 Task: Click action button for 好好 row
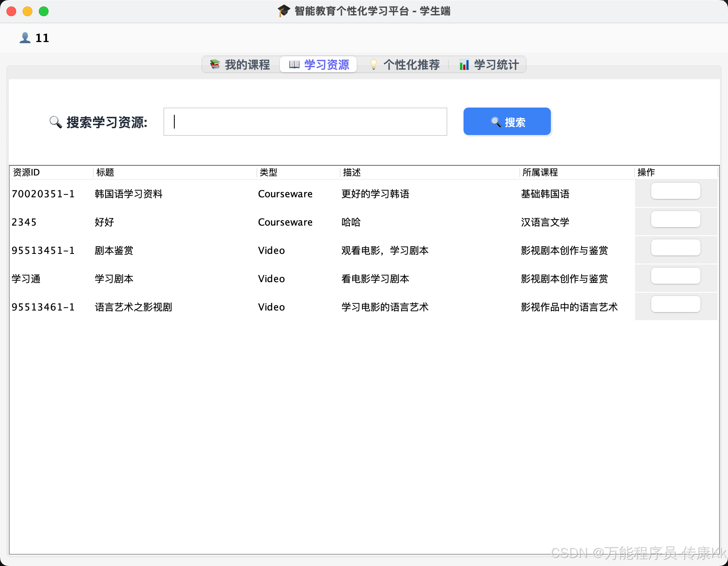click(676, 219)
